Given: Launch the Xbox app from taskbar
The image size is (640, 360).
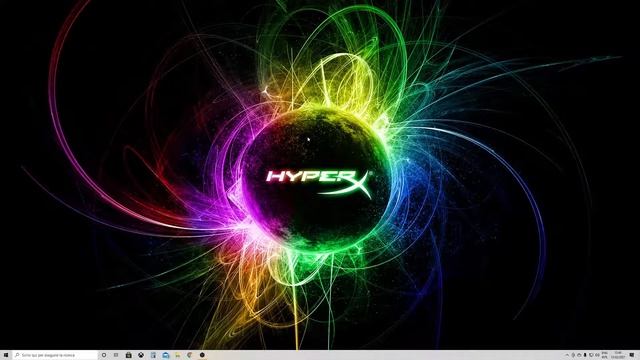Looking at the screenshot, I should [x=141, y=355].
